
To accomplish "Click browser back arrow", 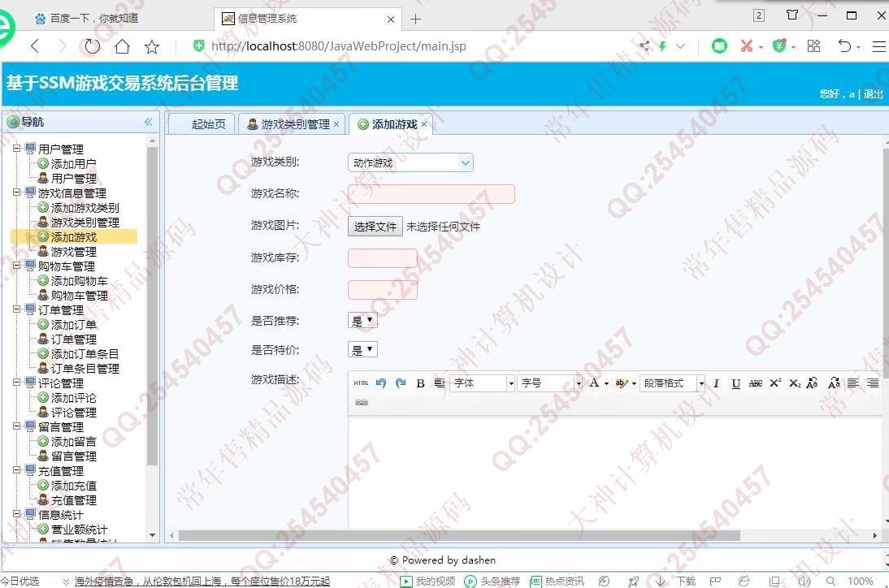I will tap(35, 46).
